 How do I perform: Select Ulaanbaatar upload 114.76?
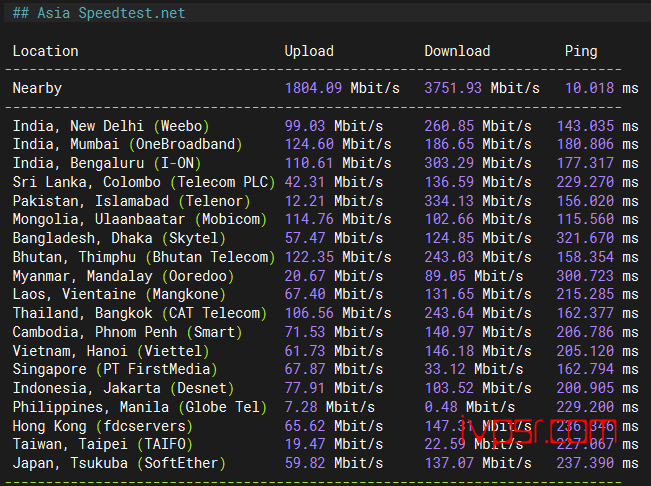[309, 219]
